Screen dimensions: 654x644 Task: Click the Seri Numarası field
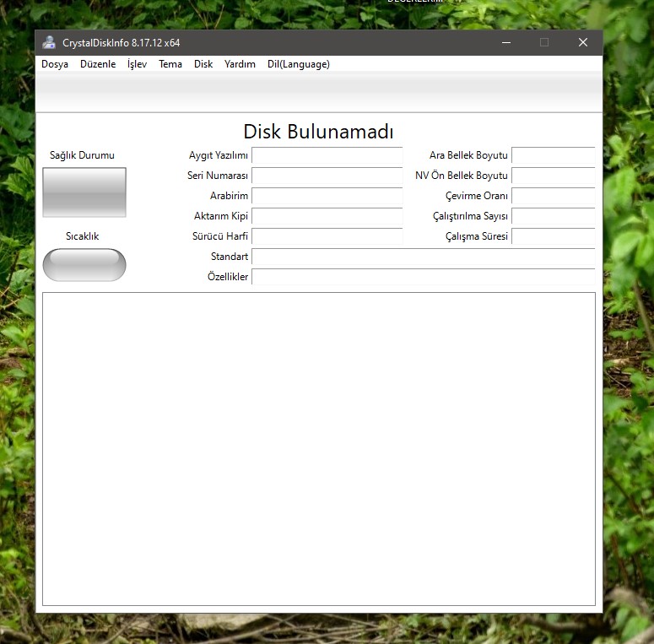coord(327,176)
